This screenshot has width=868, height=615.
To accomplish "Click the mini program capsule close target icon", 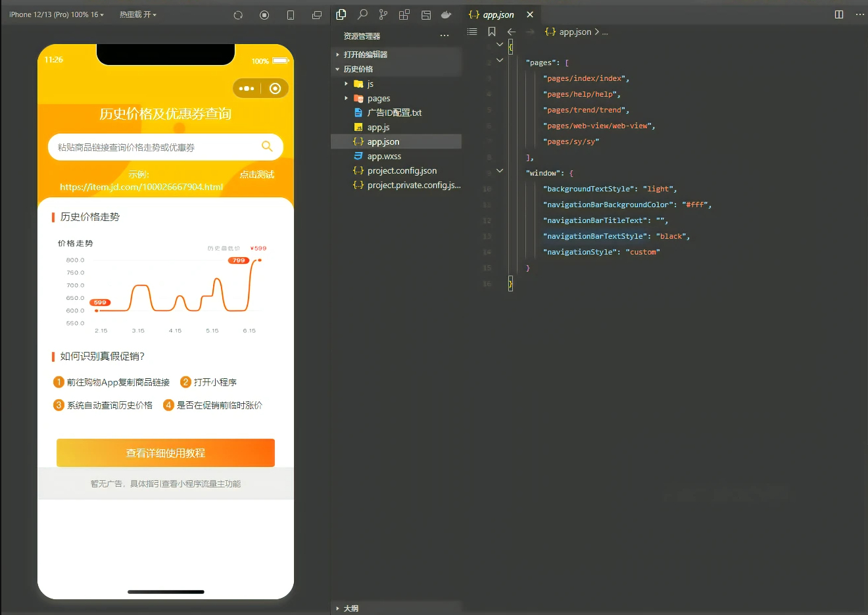I will 276,88.
